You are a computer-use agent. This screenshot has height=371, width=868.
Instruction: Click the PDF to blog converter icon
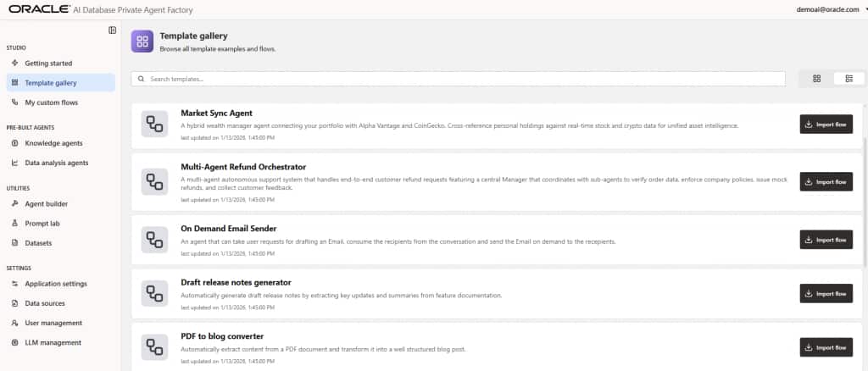coord(154,346)
